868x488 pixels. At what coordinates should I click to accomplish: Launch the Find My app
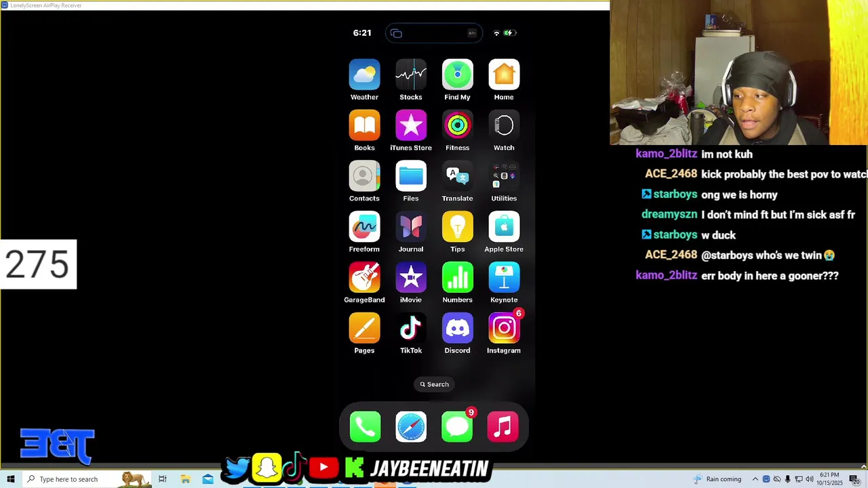tap(458, 75)
